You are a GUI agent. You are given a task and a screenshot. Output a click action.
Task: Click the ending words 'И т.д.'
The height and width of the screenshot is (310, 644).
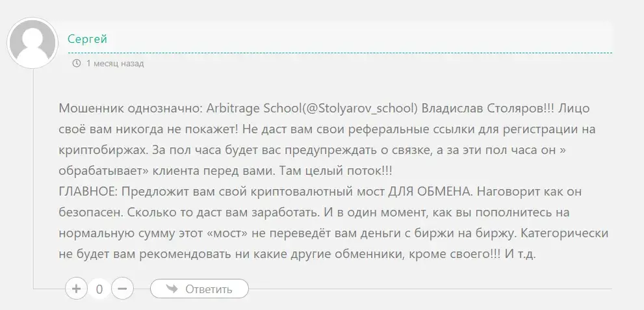[521, 254]
